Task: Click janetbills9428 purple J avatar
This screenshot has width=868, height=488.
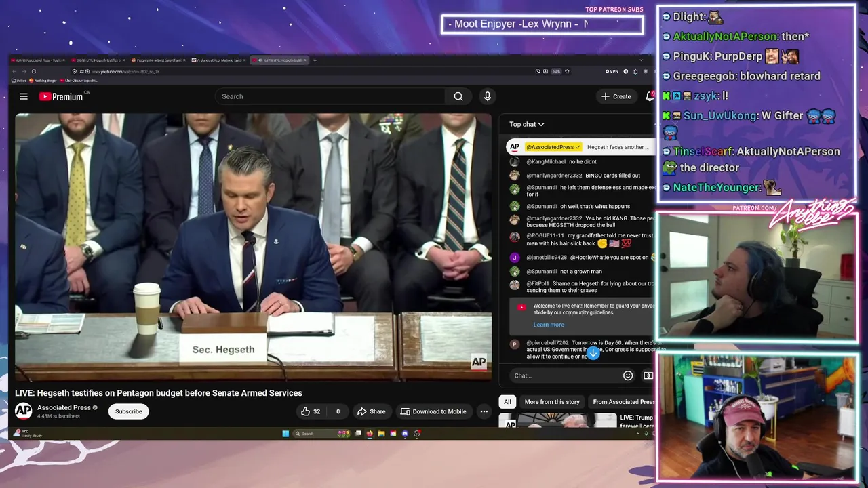Action: (515, 258)
